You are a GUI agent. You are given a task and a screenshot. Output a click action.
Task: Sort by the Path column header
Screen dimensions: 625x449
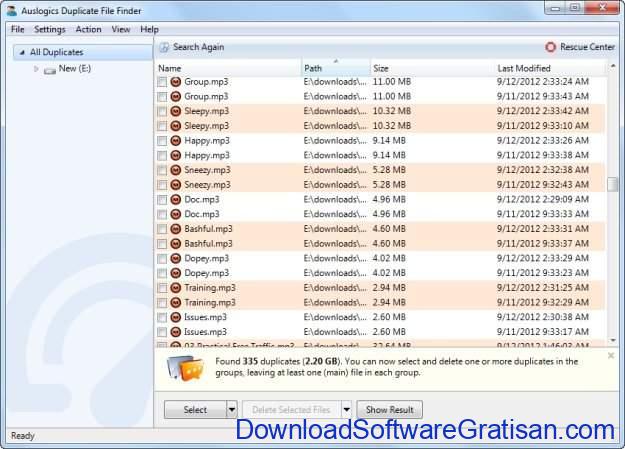point(336,68)
